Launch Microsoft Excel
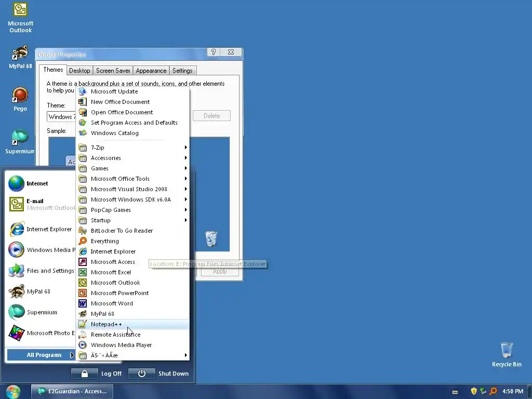Viewport: 532px width, 399px height. 132,272
